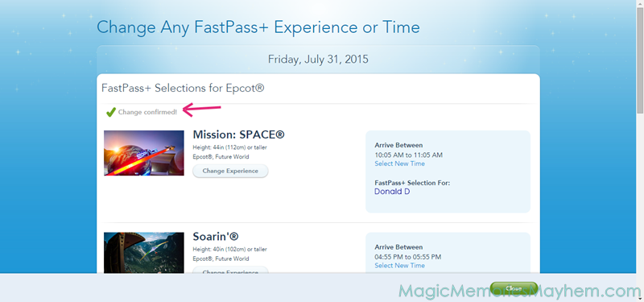The image size is (644, 302).
Task: Click the green checkmark confirmation icon
Action: 111,112
